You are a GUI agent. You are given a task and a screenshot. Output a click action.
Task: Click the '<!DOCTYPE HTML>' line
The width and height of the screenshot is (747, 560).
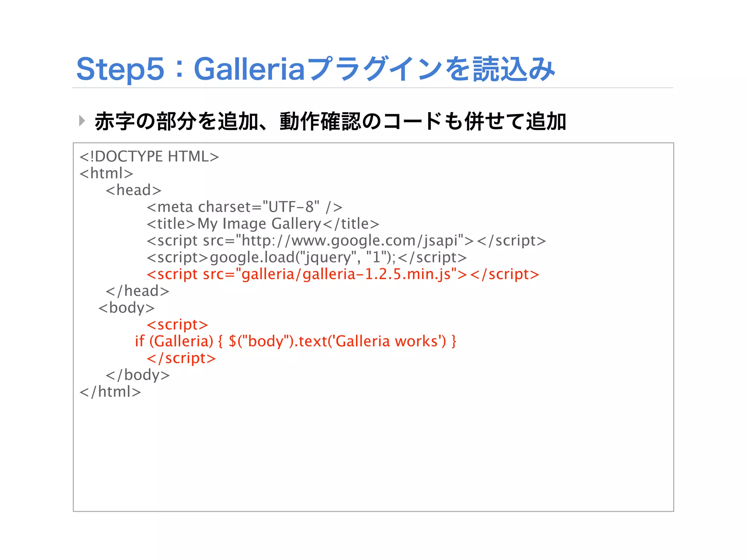149,156
